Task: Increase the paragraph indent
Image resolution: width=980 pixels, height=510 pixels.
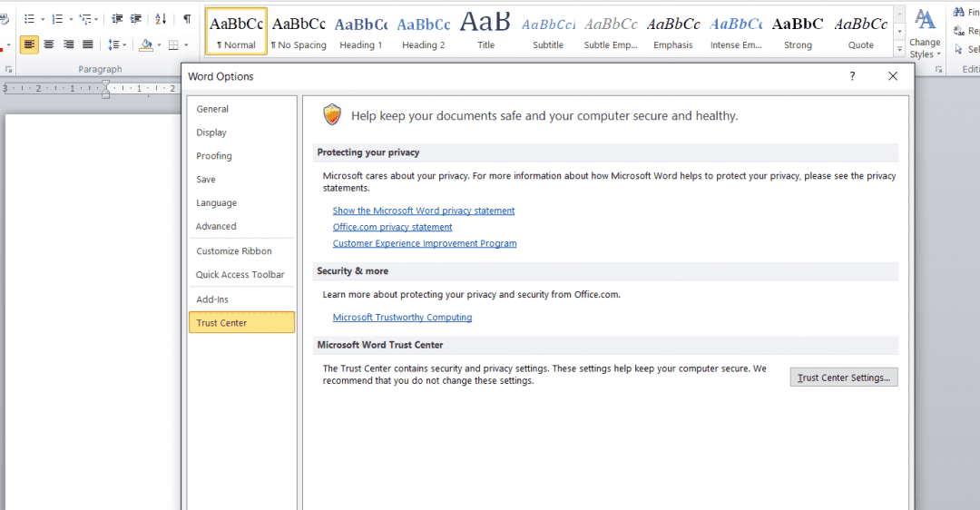Action: (x=135, y=19)
